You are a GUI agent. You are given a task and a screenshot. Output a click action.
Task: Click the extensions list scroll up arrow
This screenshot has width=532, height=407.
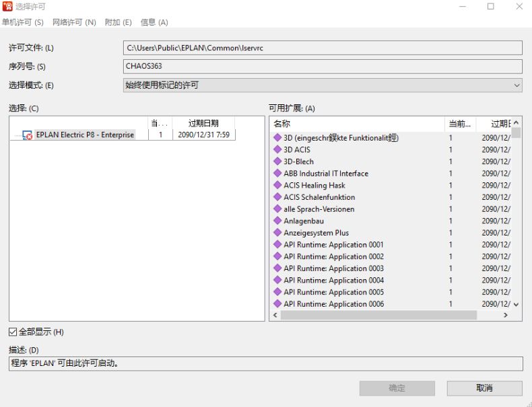pyautogui.click(x=516, y=122)
